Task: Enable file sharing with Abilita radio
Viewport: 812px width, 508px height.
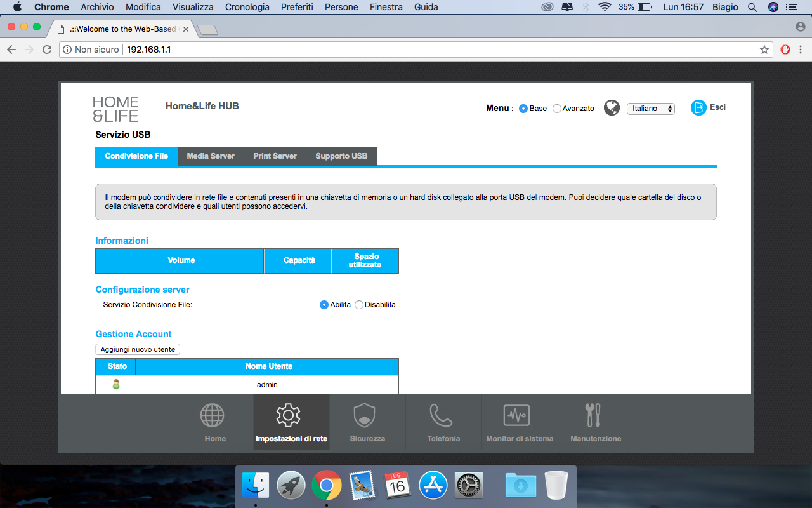Action: point(324,305)
